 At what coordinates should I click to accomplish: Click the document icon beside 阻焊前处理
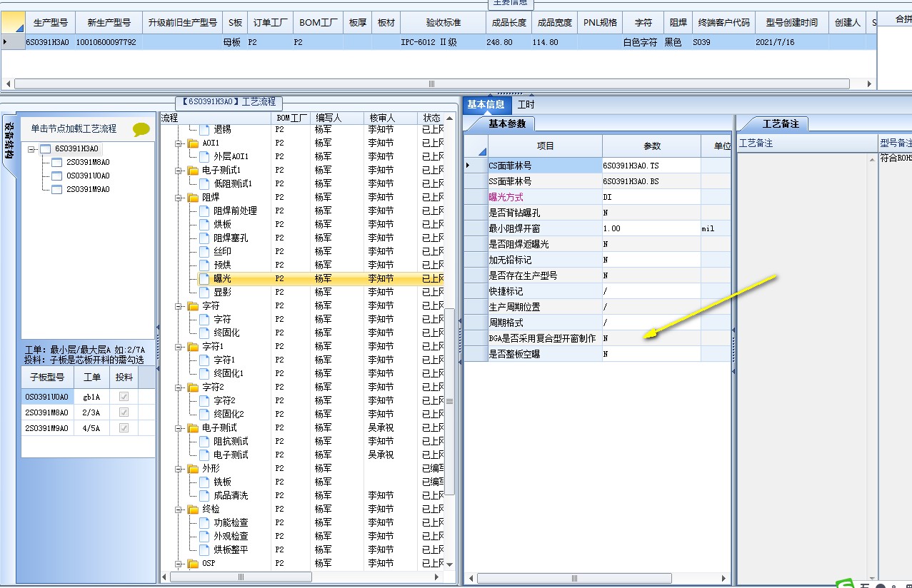(x=204, y=211)
